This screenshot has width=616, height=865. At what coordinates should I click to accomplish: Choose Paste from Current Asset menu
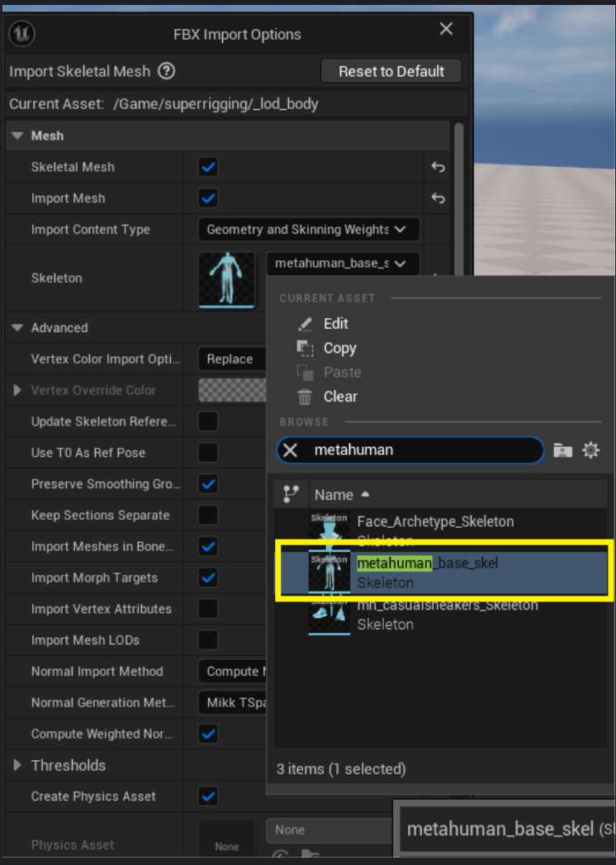tap(342, 373)
